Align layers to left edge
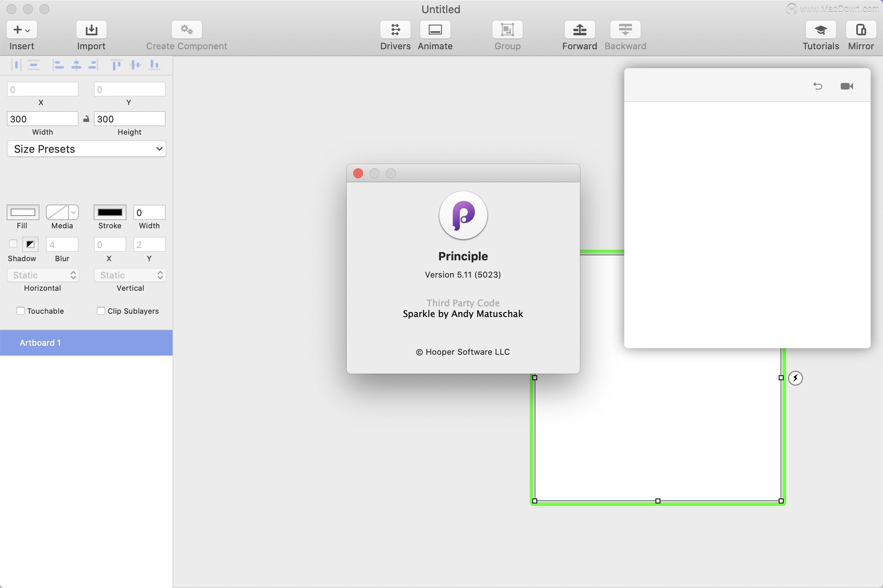Viewport: 883px width, 588px height. click(x=59, y=65)
